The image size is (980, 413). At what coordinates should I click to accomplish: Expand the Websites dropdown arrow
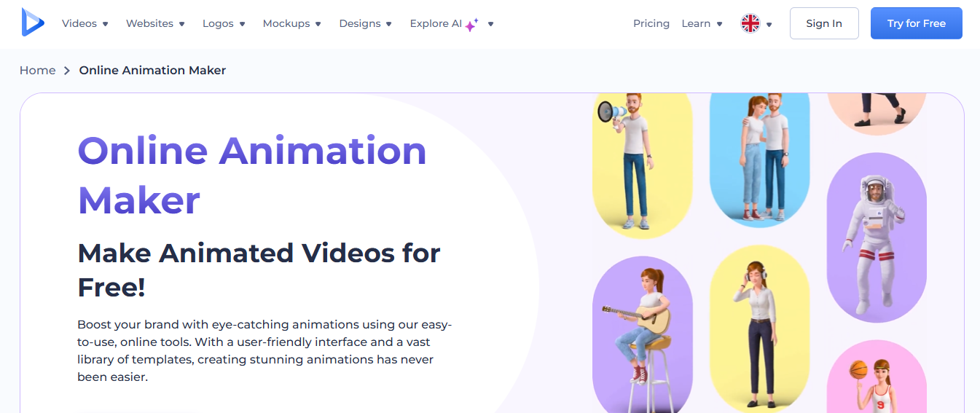coord(181,24)
